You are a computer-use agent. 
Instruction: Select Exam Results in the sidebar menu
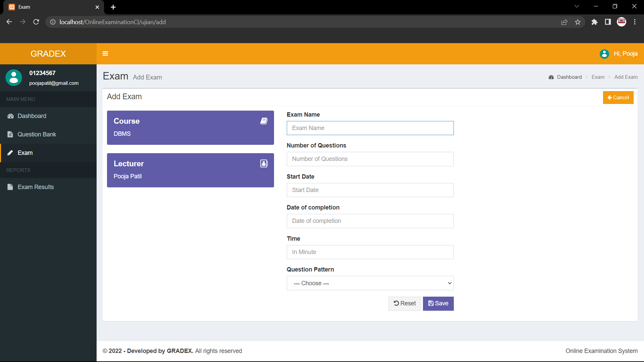coord(36,187)
